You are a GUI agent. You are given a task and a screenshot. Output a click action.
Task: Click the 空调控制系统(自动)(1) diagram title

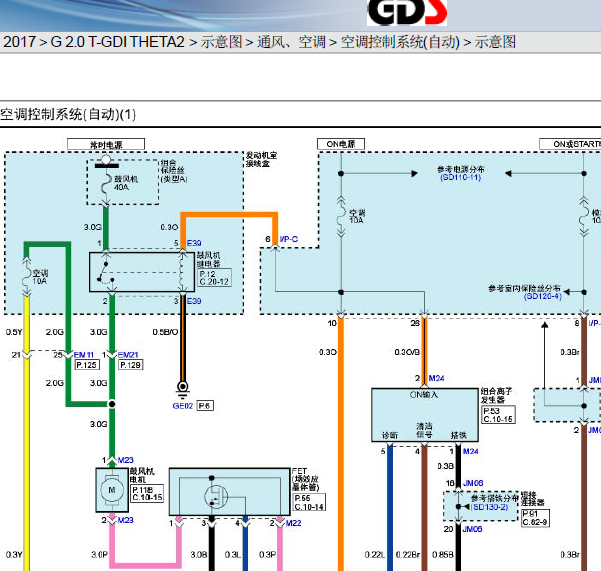coord(68,114)
